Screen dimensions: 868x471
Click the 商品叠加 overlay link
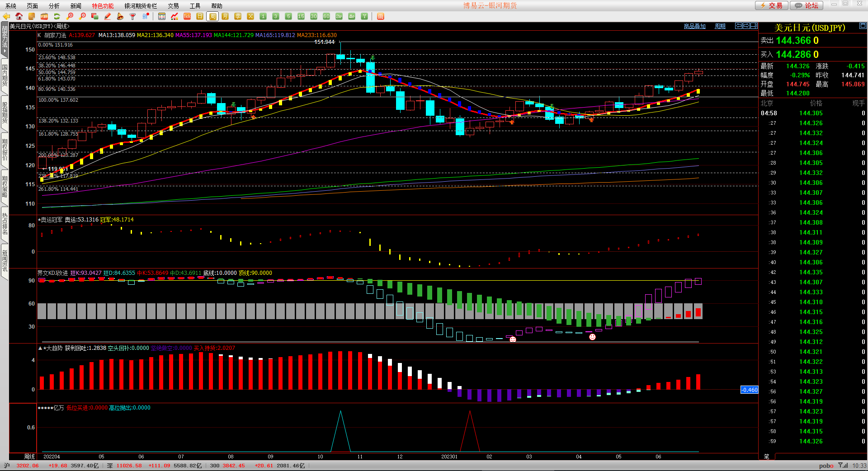694,26
